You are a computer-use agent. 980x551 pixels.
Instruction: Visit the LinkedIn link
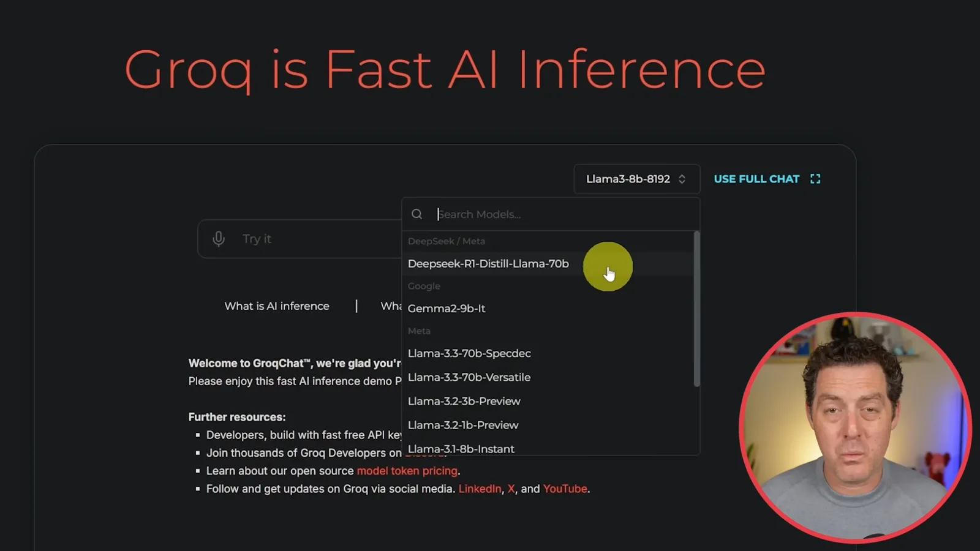click(x=480, y=489)
